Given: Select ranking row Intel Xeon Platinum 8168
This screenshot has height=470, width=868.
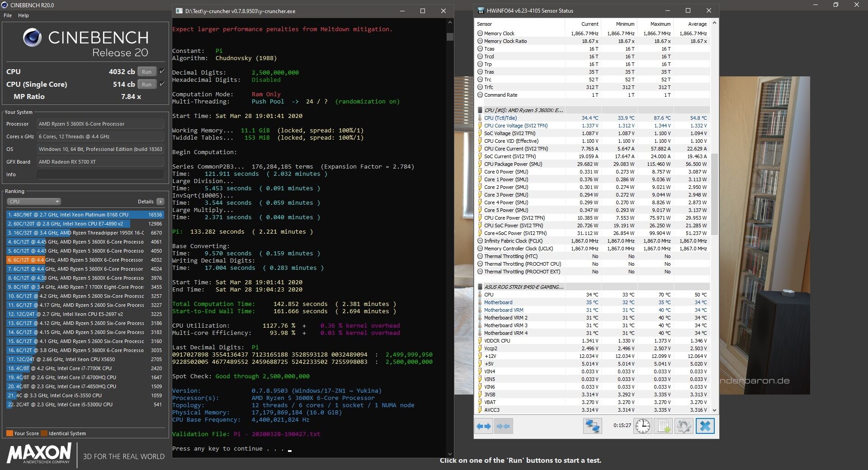Looking at the screenshot, I should pos(85,215).
